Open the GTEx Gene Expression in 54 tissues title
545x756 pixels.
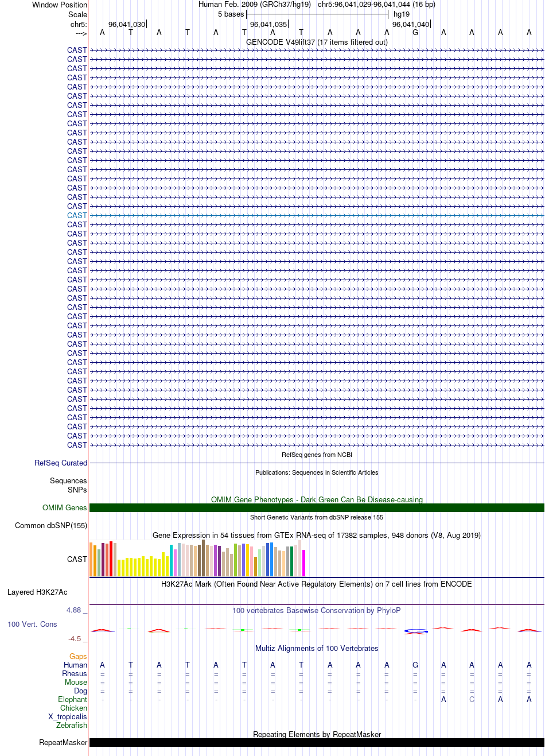317,535
